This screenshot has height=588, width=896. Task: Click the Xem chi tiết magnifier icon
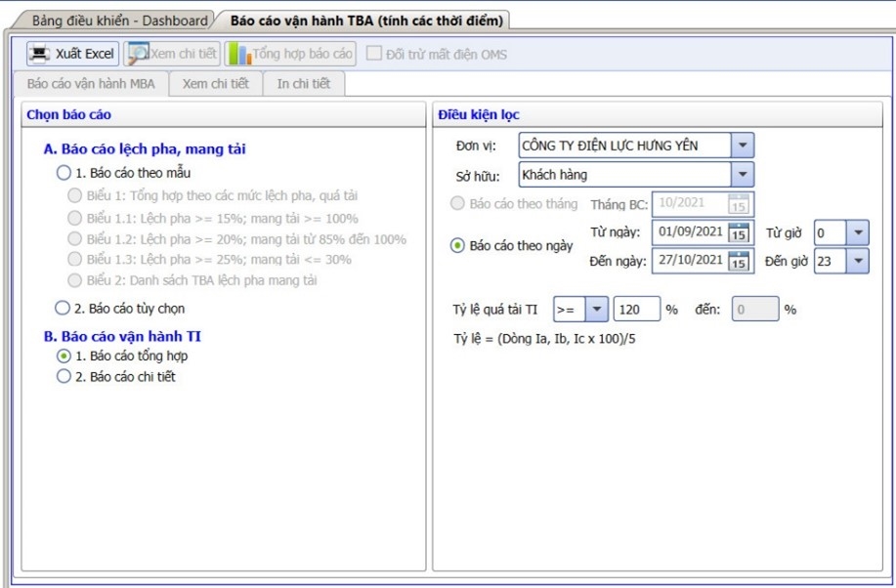coord(138,54)
